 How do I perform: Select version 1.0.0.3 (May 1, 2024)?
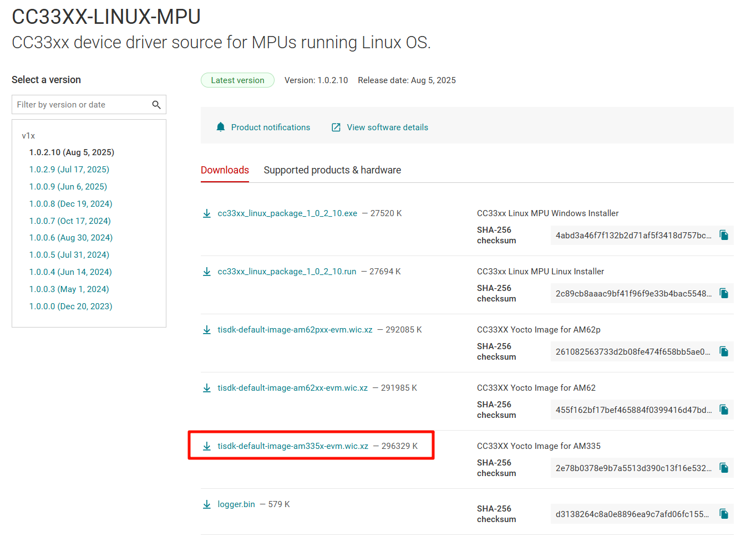69,289
